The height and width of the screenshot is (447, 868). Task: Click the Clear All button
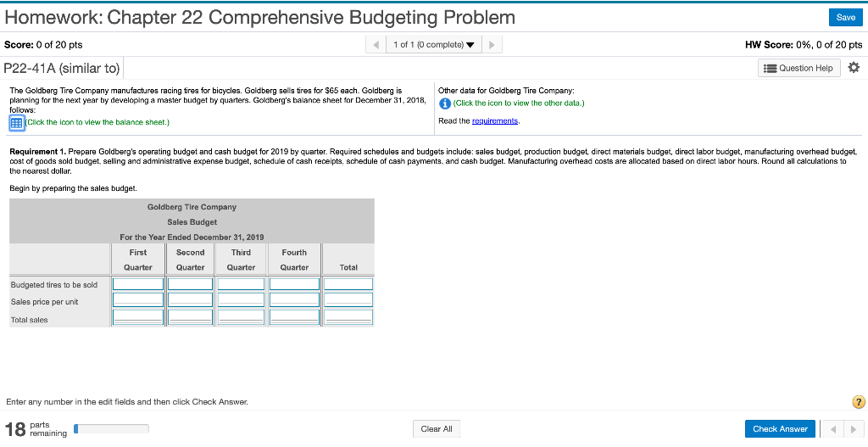click(x=437, y=428)
